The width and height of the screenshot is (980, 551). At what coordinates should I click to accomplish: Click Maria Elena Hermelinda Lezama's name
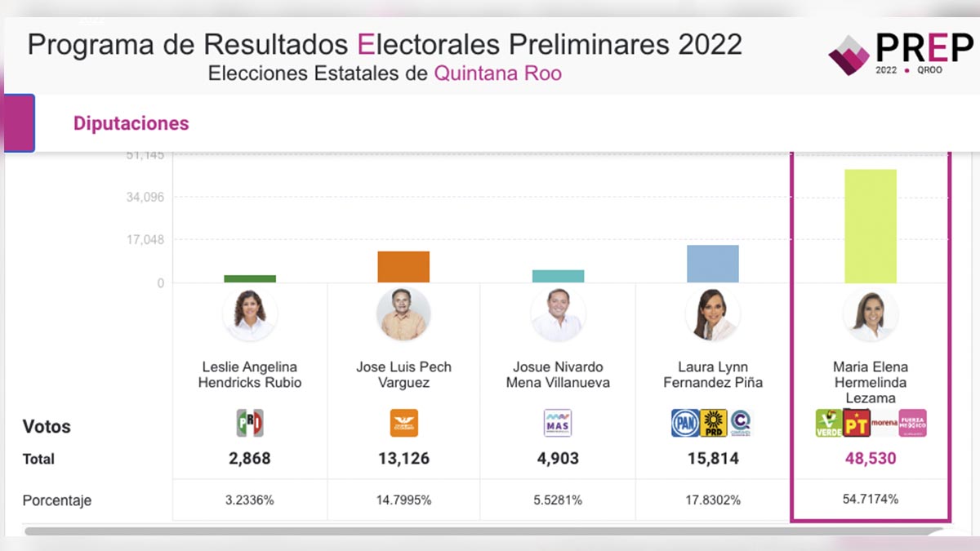point(870,382)
